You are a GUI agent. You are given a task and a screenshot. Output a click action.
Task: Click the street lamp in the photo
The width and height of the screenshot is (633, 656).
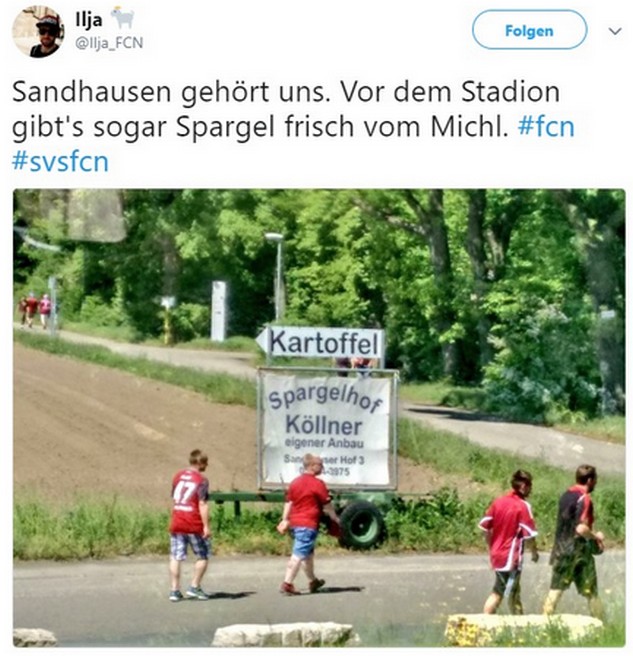(x=277, y=276)
